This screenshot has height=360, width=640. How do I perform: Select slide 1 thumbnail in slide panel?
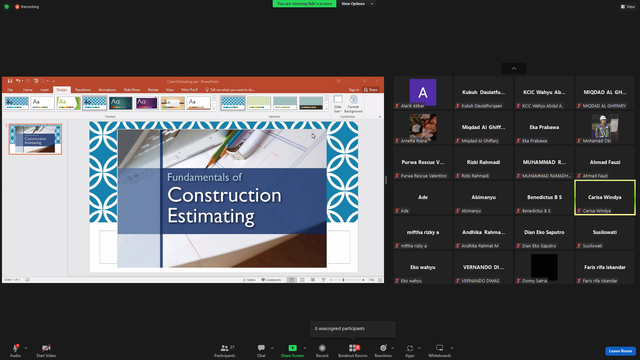(36, 139)
